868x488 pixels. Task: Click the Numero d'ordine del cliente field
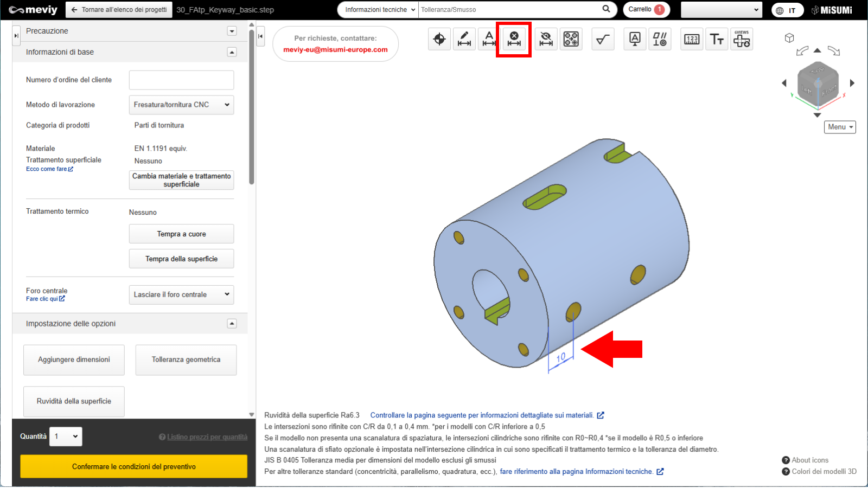click(x=181, y=80)
